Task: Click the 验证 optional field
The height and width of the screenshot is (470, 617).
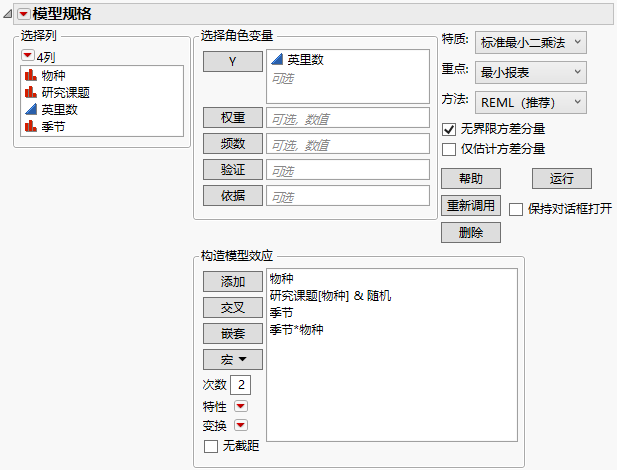Action: pos(348,170)
